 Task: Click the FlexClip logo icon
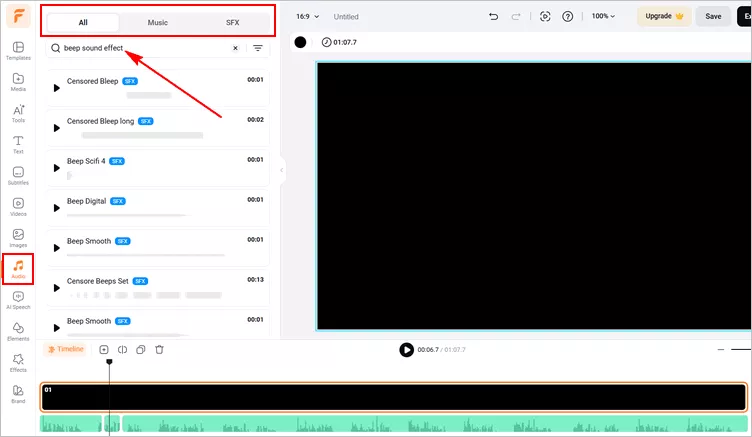coord(18,16)
